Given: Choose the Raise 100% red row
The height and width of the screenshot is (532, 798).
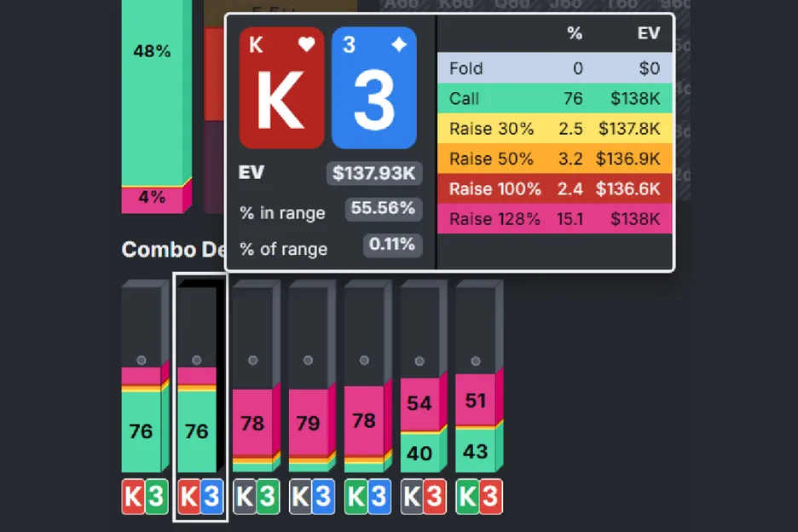Looking at the screenshot, I should click(554, 188).
